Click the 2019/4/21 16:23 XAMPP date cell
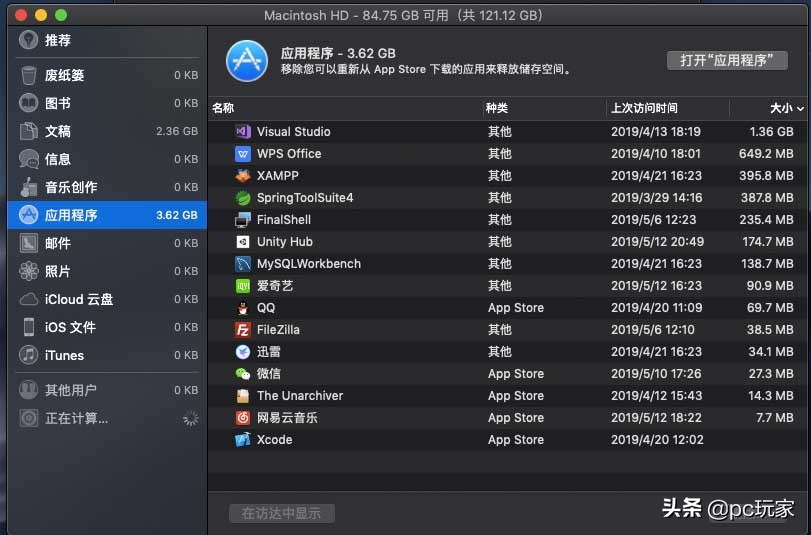This screenshot has width=811, height=535. [x=656, y=175]
